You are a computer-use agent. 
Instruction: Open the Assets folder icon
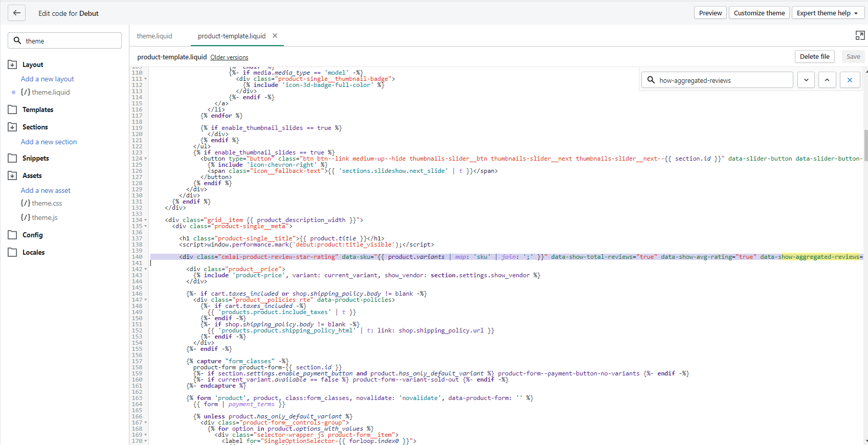tap(12, 175)
